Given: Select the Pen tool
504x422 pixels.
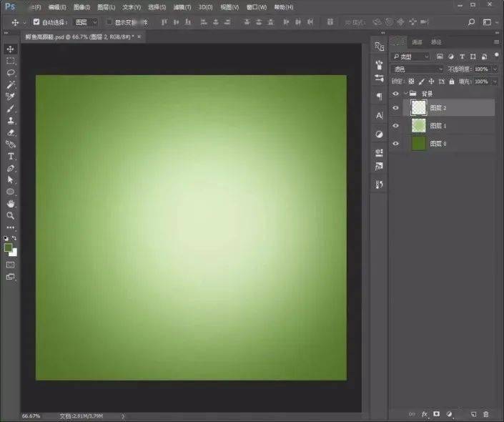Looking at the screenshot, I should pos(11,168).
